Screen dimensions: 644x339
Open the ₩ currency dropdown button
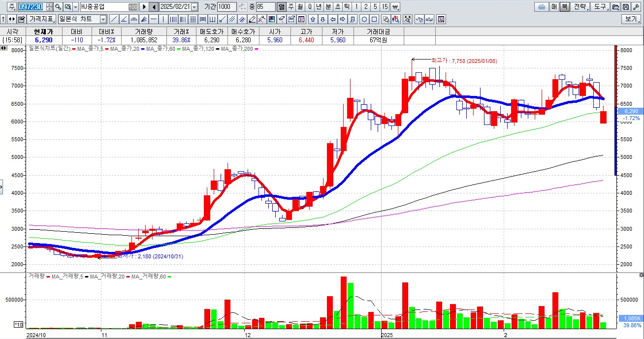pos(395,7)
